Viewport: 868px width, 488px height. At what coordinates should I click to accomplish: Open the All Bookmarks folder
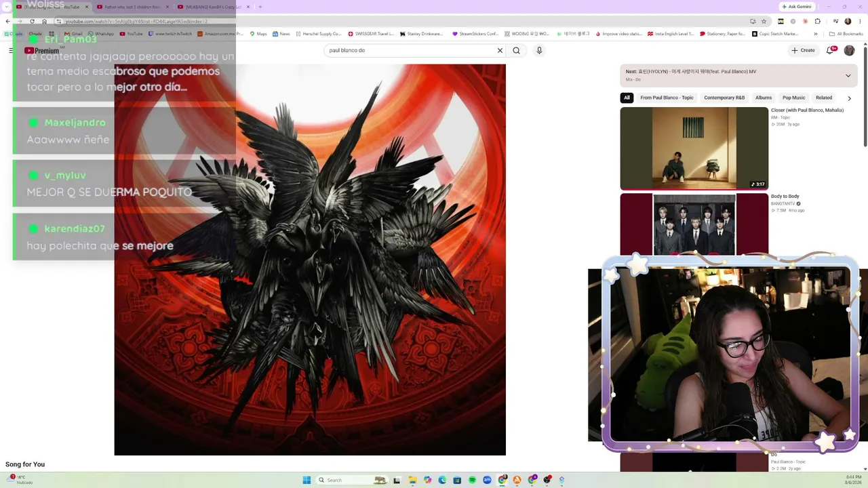click(846, 34)
